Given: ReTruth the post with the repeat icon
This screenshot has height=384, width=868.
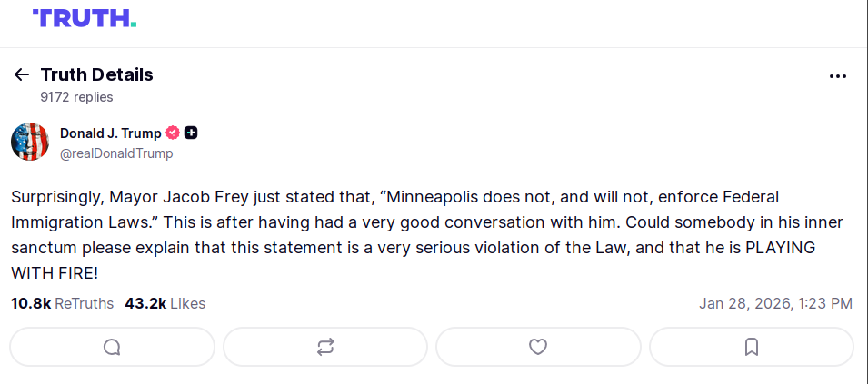Looking at the screenshot, I should click(325, 347).
